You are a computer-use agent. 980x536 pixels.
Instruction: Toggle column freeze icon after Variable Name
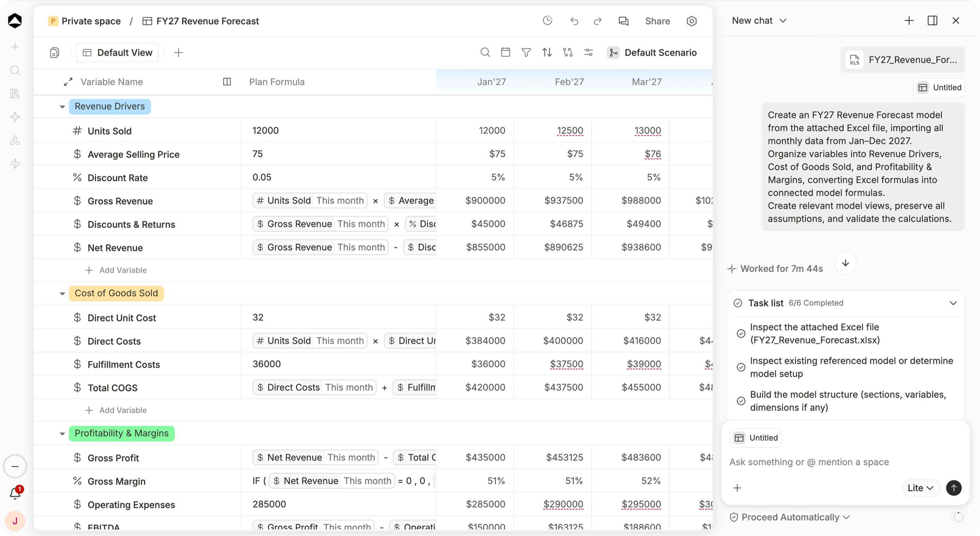click(227, 82)
